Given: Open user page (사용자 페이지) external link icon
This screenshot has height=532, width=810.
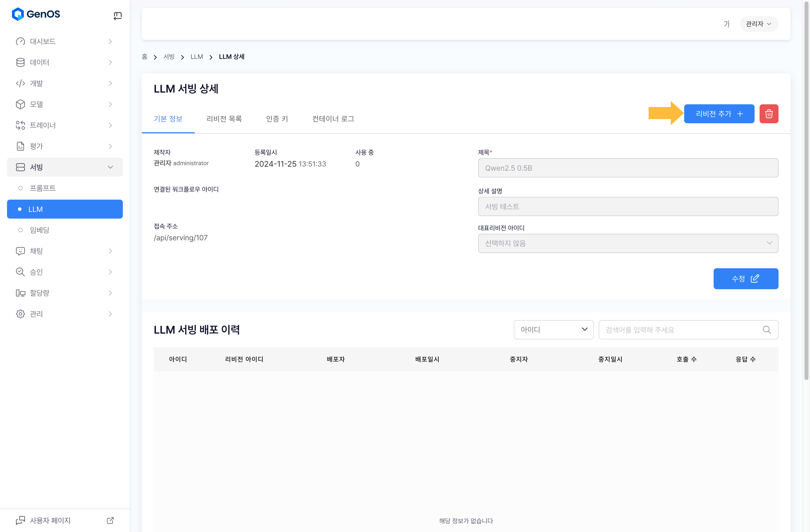Looking at the screenshot, I should [110, 521].
